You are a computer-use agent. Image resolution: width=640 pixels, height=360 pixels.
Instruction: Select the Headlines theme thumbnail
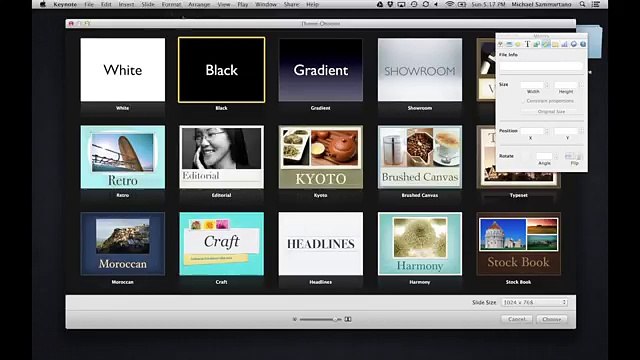320,244
